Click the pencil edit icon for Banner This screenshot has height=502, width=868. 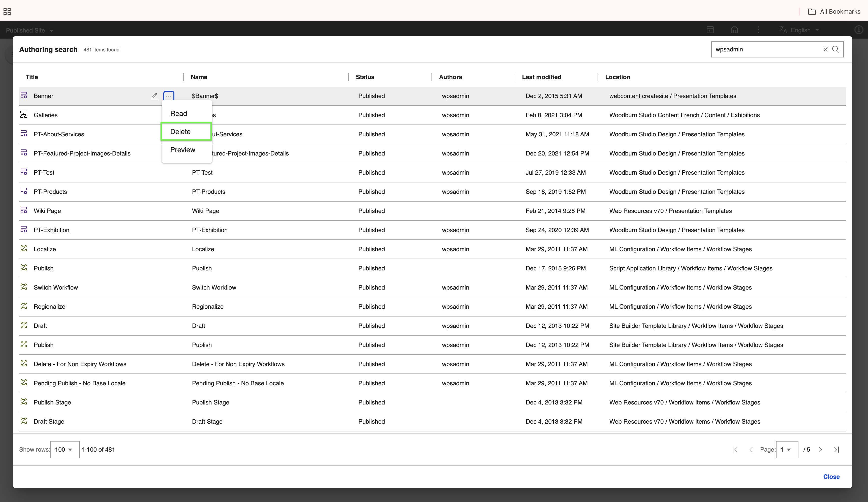[x=154, y=96]
